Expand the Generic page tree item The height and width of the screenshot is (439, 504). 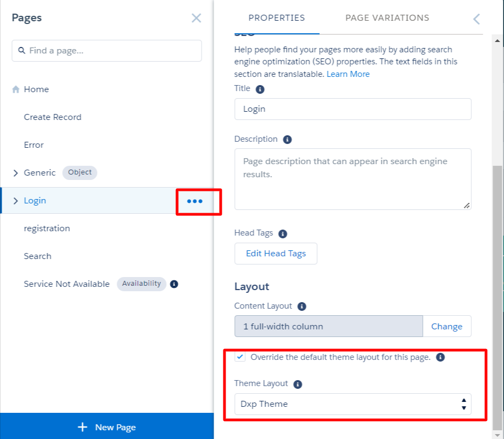pyautogui.click(x=15, y=173)
